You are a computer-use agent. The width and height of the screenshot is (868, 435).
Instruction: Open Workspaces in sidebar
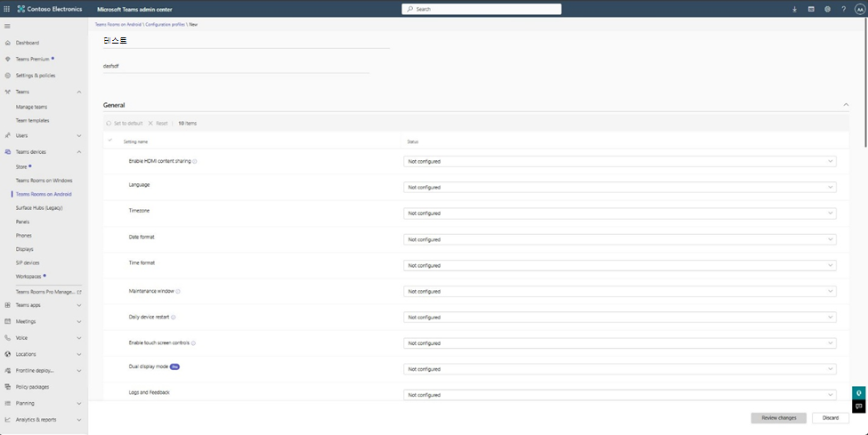[x=28, y=276]
